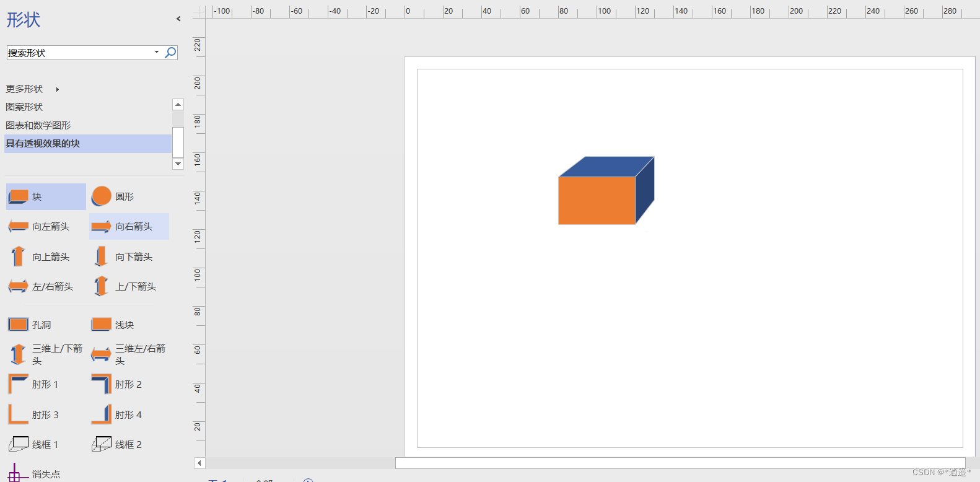Screen dimensions: 980x482
Task: Click the stencil list scrollbar thumb
Action: (178, 142)
